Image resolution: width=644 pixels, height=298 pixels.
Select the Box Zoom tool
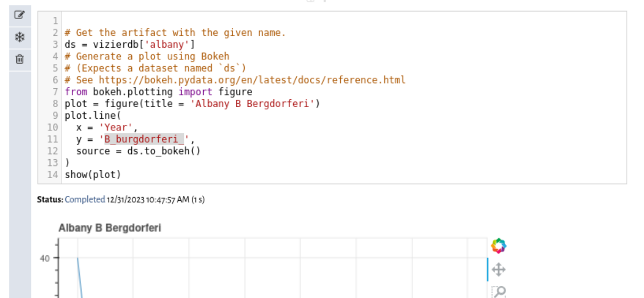click(498, 291)
